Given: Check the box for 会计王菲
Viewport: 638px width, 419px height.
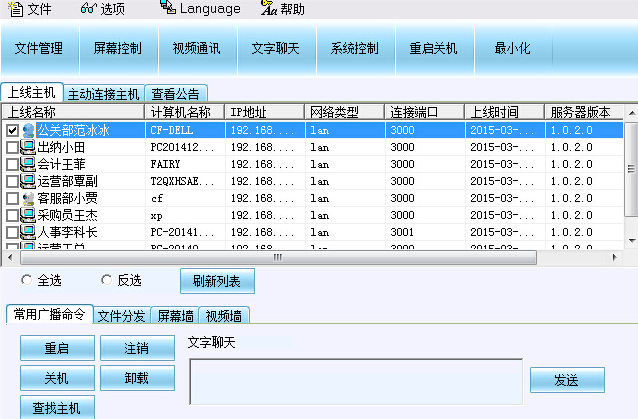Looking at the screenshot, I should (12, 164).
